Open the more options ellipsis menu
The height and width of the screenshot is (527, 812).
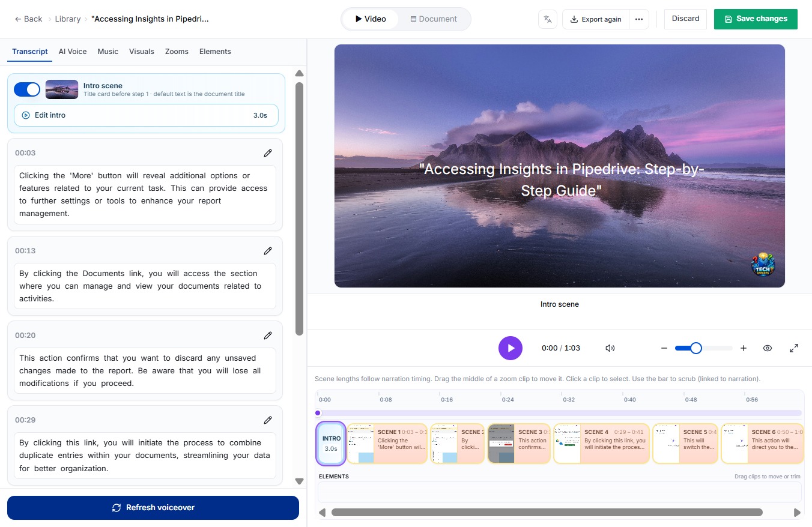639,19
